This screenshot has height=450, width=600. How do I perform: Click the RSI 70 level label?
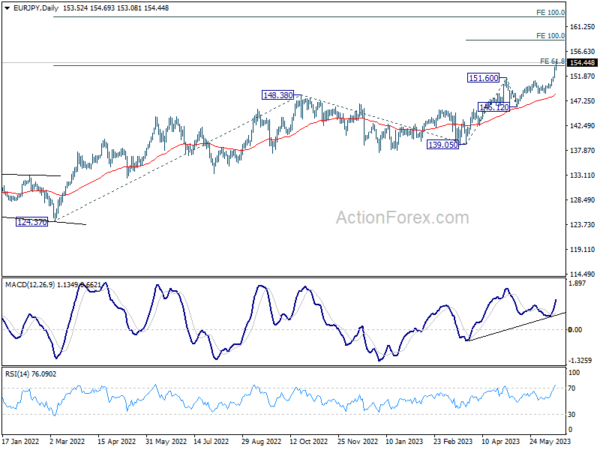click(572, 388)
